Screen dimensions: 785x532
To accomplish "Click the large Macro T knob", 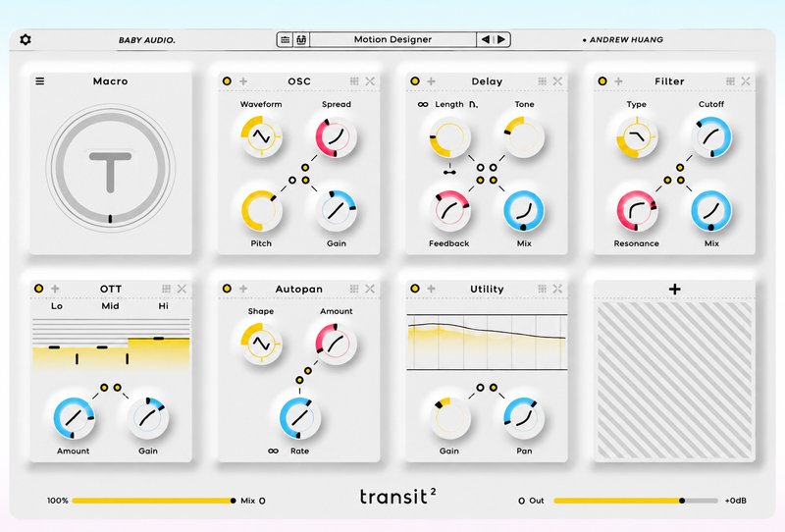I will 110,168.
